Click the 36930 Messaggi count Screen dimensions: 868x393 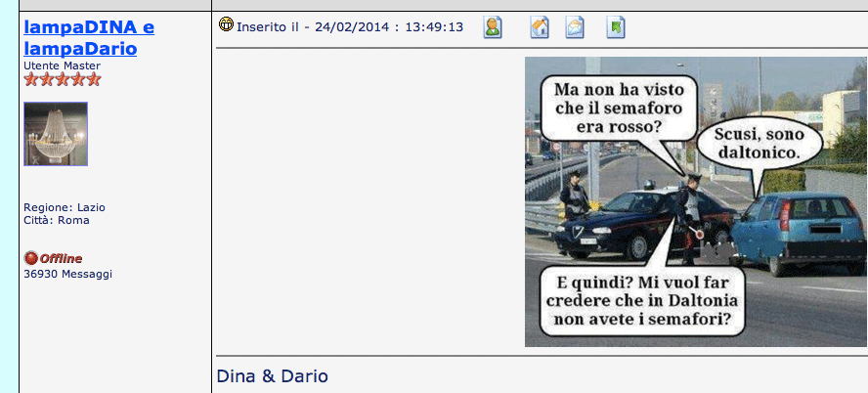pos(67,274)
